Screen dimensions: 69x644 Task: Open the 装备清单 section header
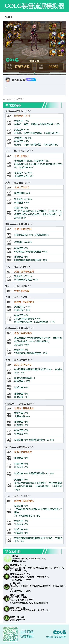[x=34, y=105]
